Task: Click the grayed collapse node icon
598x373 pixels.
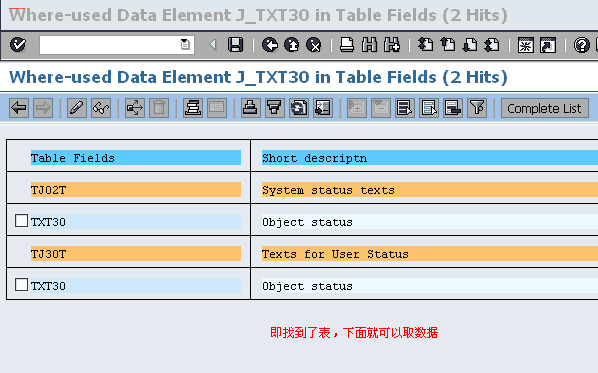Action: click(381, 108)
